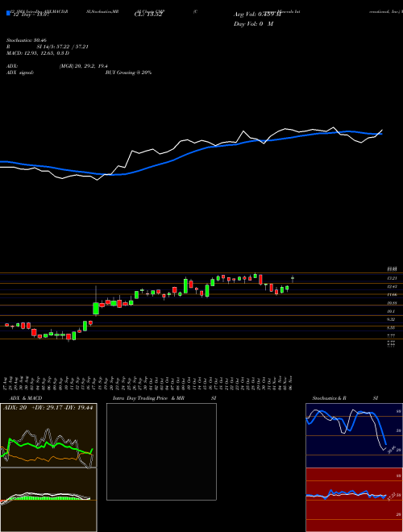Viewport: 403px width, 532px height.
Task: Click the 'ADX: 20 +DY: 29.17 -DY: 19.44' header
Action: (x=48, y=407)
